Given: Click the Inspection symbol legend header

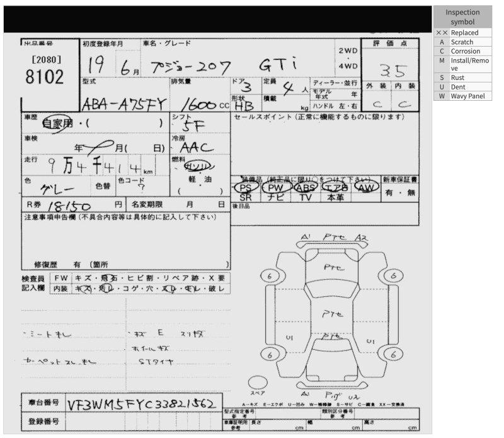Looking at the screenshot, I should pos(463,17).
